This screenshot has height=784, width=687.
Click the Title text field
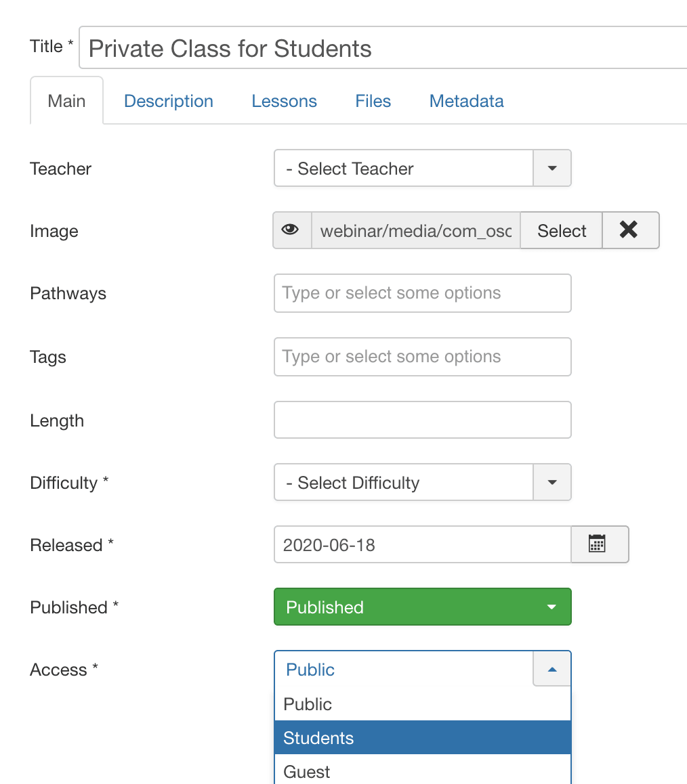(x=383, y=49)
